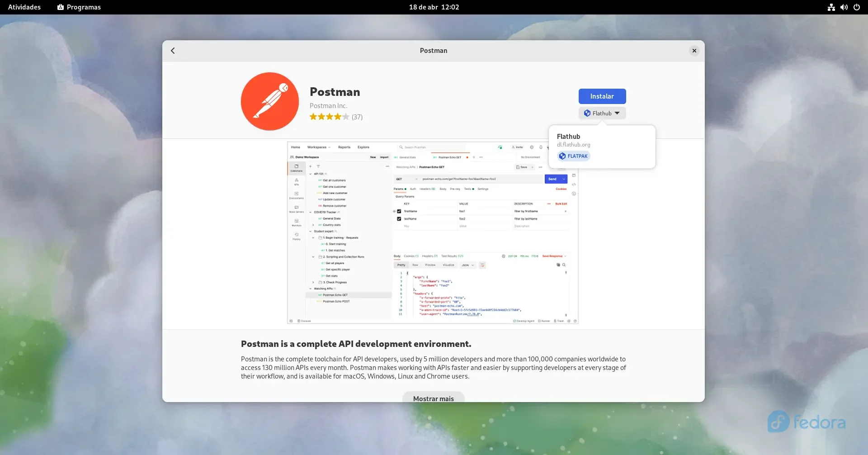This screenshot has width=868, height=455.
Task: Open the Postman screenshot thumbnail
Action: (433, 233)
